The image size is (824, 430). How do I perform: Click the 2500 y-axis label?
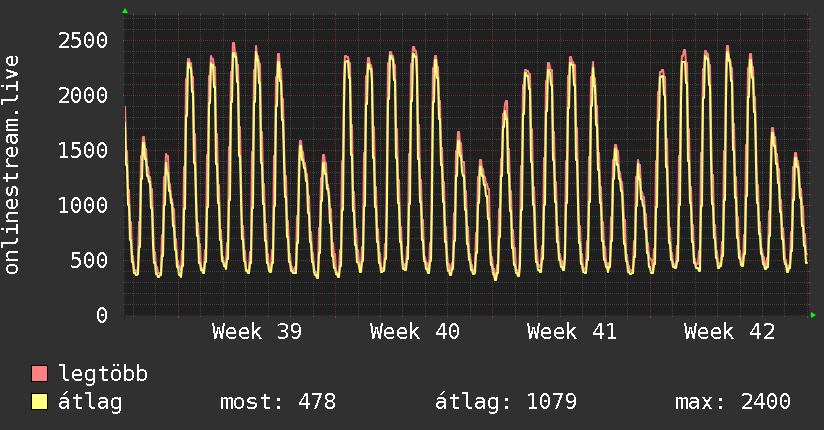(x=83, y=40)
